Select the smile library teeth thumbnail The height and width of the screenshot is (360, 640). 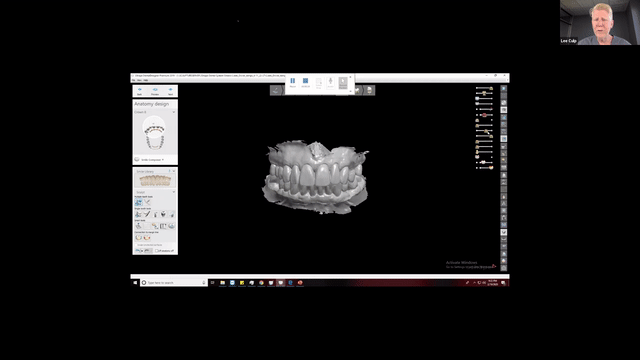155,181
